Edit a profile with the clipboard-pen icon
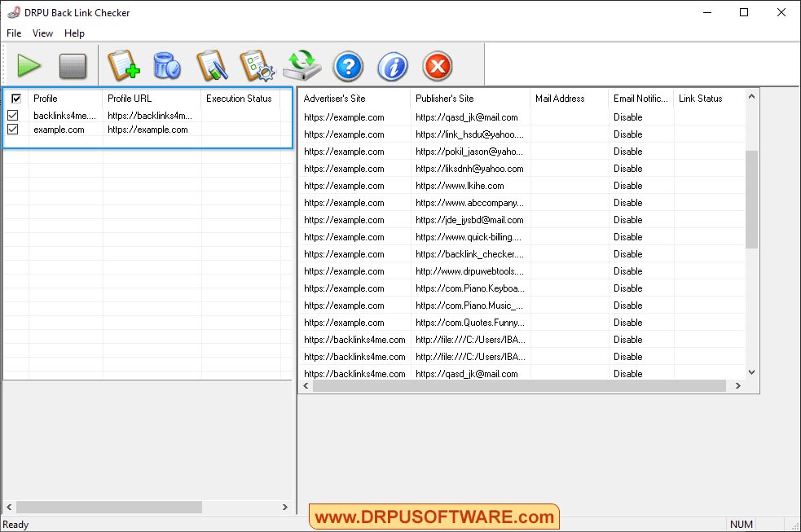The image size is (801, 532). click(x=212, y=66)
